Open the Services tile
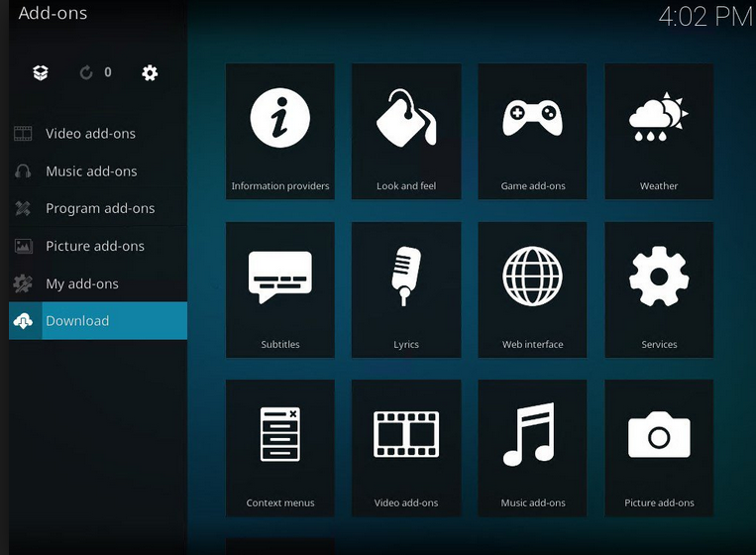The image size is (756, 555). (659, 289)
